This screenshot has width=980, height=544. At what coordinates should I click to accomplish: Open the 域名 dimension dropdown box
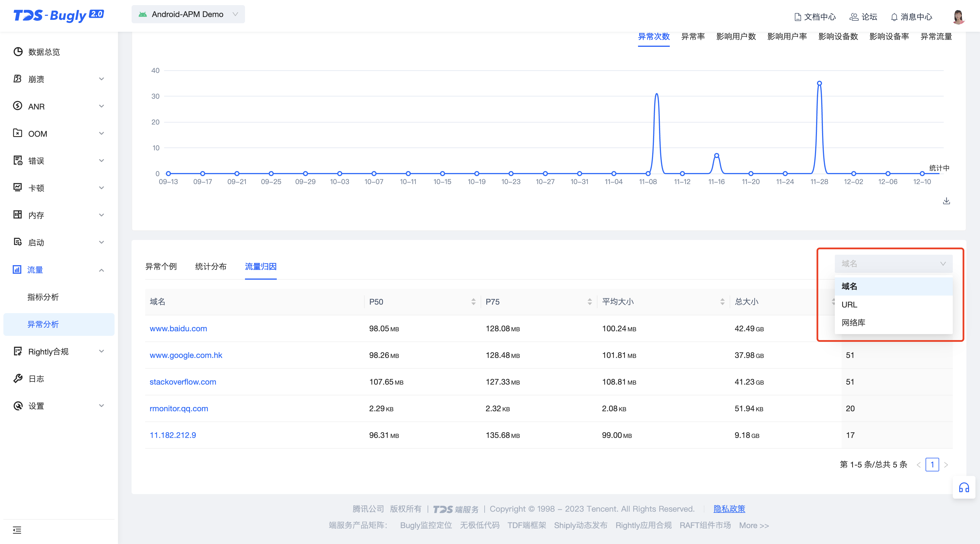(x=893, y=263)
